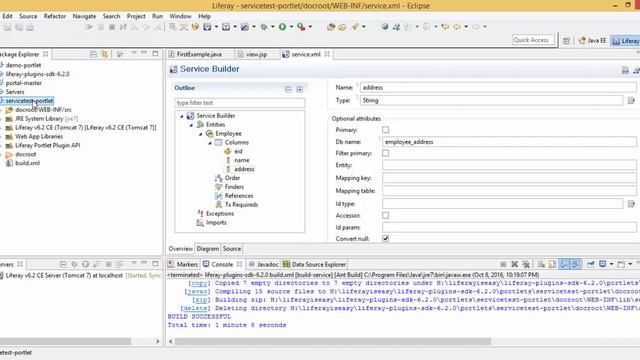Click the Db name input field

[x=509, y=142]
